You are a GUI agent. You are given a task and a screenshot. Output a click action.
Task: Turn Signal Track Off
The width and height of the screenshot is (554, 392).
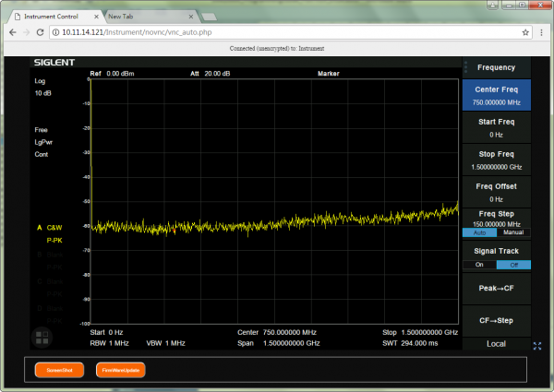coord(513,265)
